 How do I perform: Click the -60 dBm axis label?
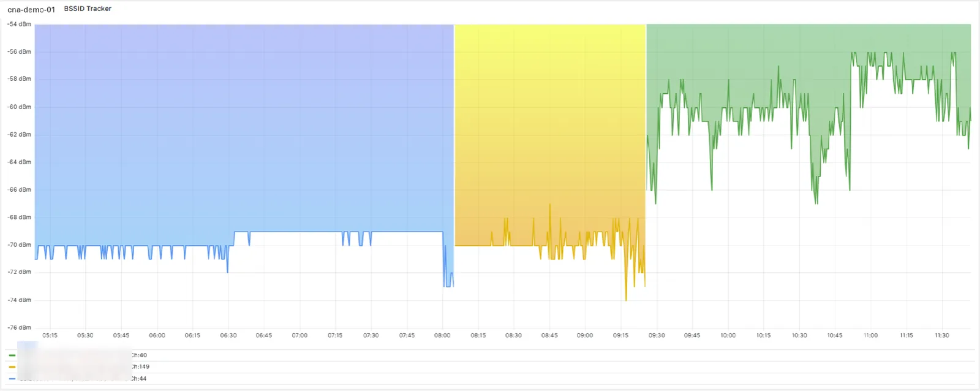pos(19,107)
